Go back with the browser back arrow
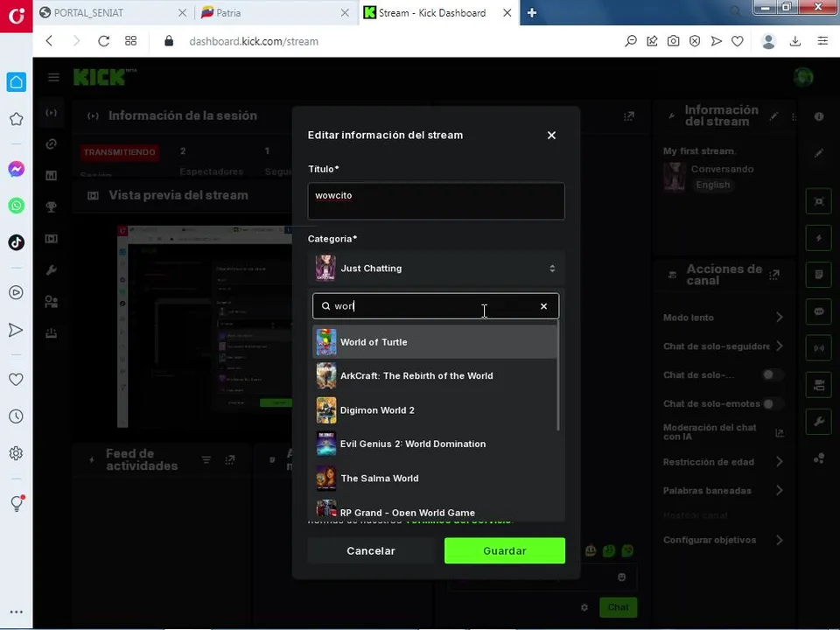Screen dimensions: 840x630 (x=49, y=41)
